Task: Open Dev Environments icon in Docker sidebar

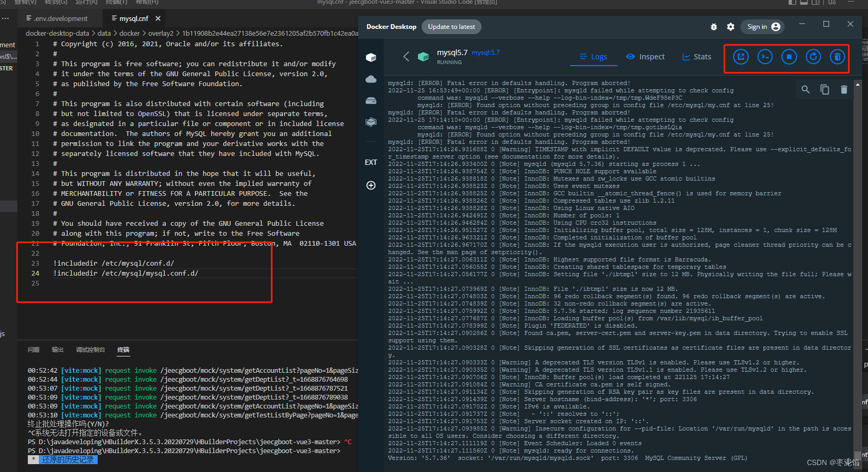Action: point(371,122)
